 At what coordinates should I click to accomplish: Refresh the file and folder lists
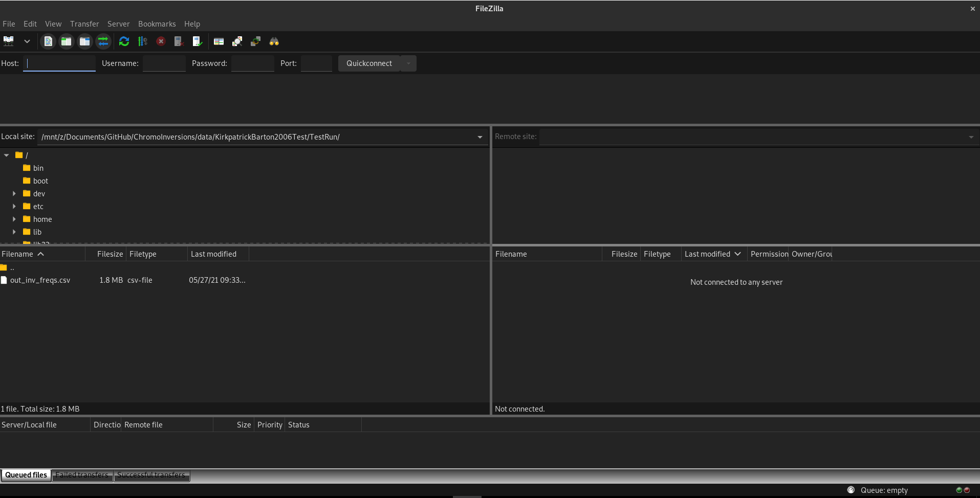point(124,41)
